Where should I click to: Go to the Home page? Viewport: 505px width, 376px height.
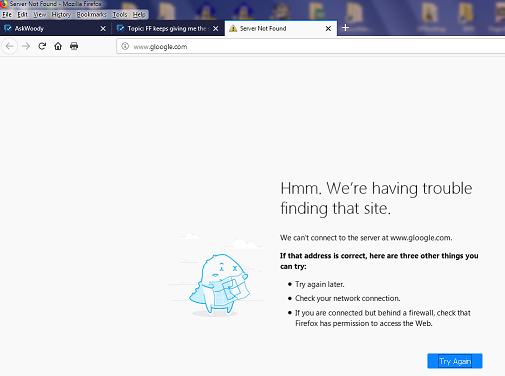[58, 46]
